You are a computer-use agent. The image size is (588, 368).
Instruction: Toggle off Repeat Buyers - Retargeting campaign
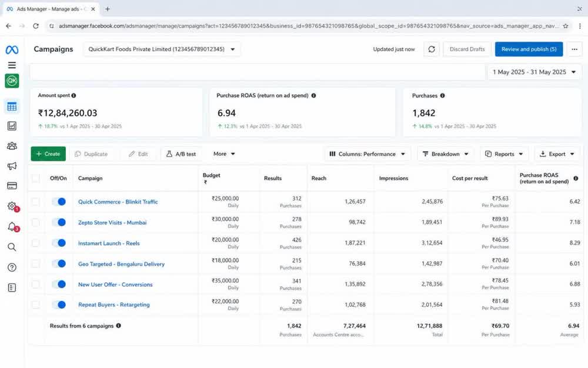click(x=59, y=305)
